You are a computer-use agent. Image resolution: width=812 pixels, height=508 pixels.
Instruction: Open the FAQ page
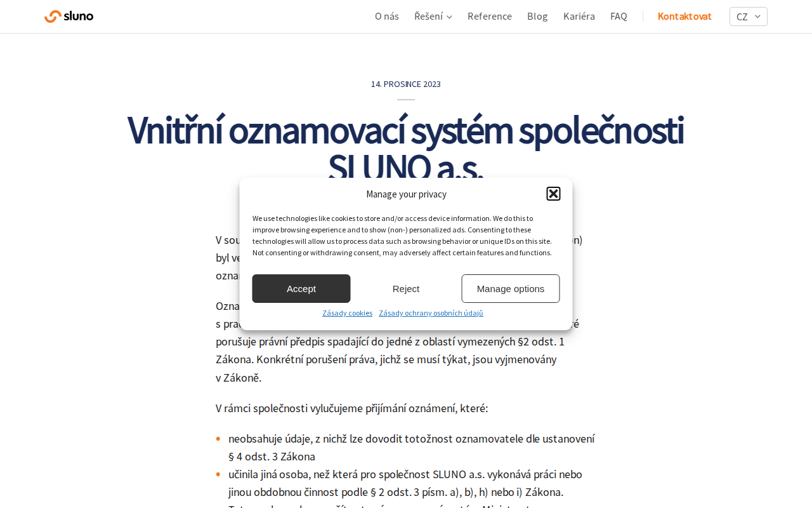click(x=619, y=17)
